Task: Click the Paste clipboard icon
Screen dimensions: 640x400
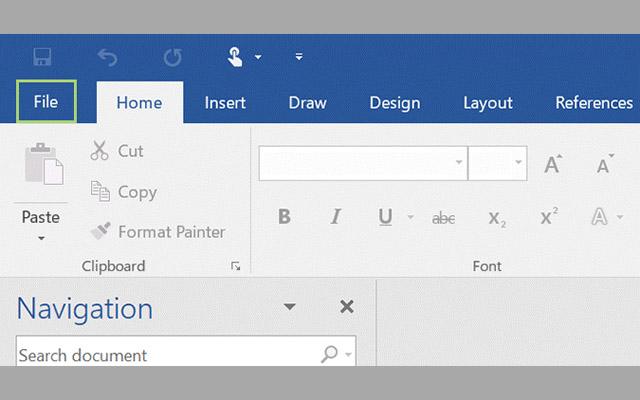Action: 42,164
